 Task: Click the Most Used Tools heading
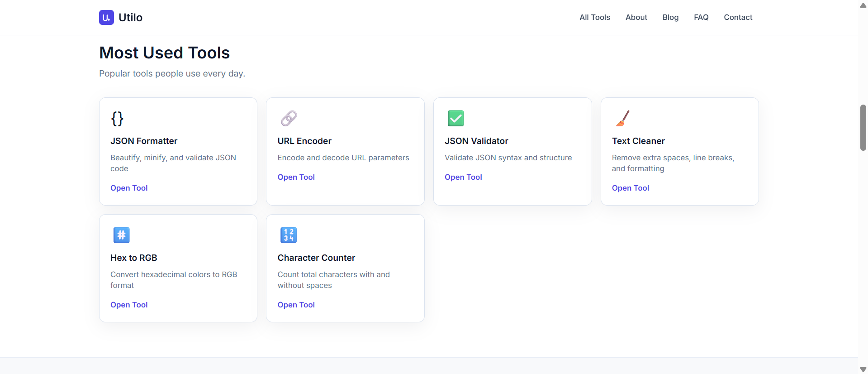click(x=165, y=53)
